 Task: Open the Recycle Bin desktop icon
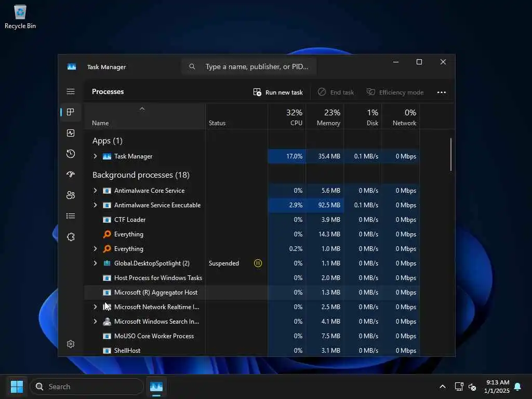[x=20, y=17]
